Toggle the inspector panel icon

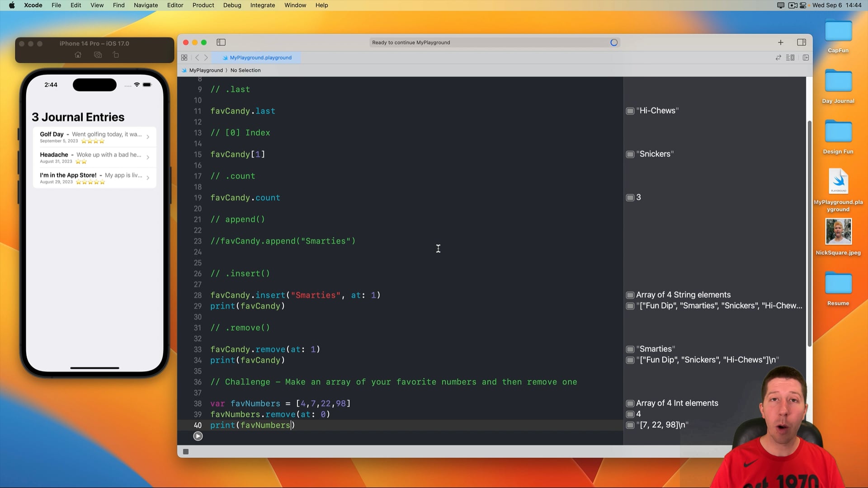pos(802,42)
